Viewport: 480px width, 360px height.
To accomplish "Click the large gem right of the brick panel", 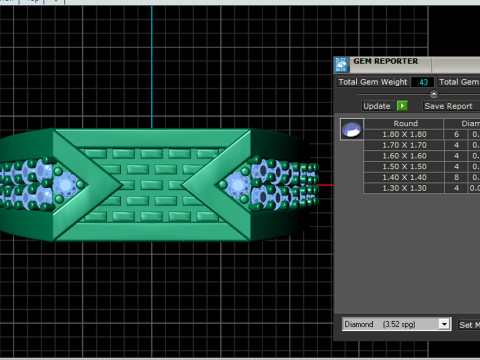I will [238, 184].
